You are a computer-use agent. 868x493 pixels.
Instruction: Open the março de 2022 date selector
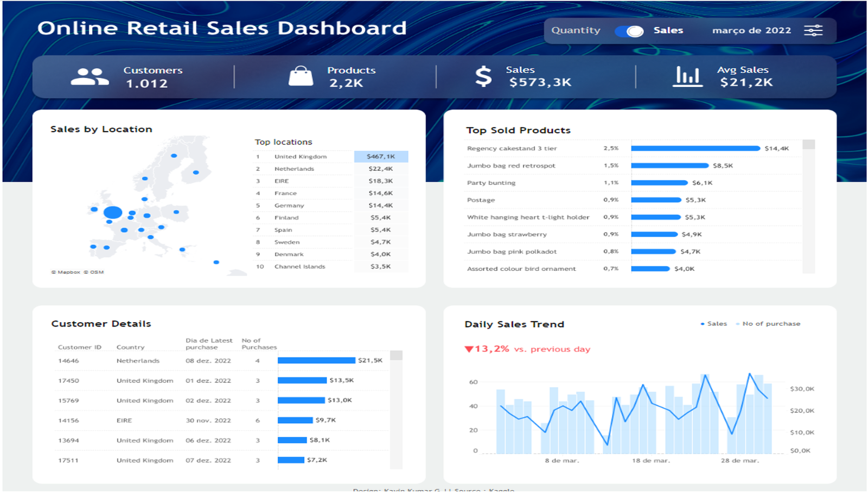tap(751, 30)
